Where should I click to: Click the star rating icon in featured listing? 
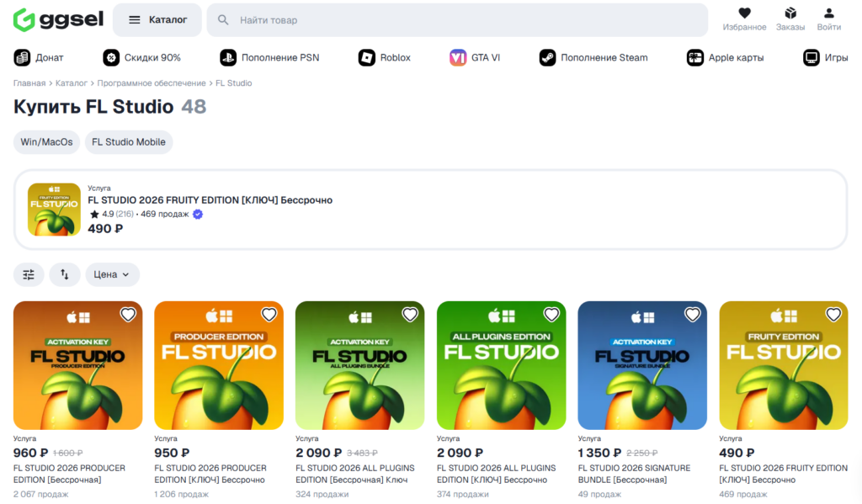point(94,215)
